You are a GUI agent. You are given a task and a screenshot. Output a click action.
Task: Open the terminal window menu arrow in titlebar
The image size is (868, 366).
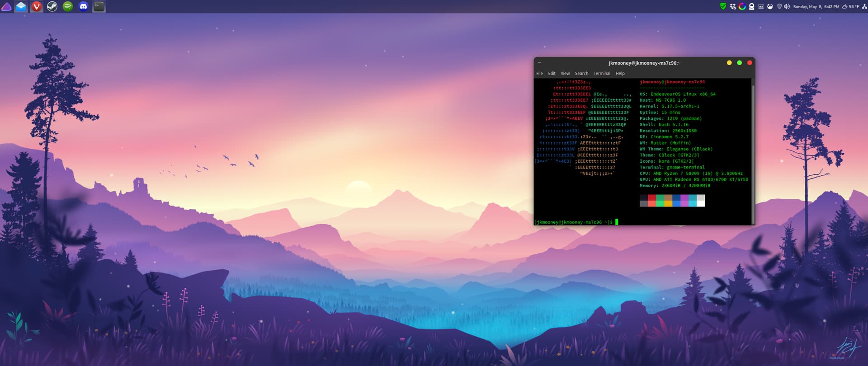(x=539, y=63)
